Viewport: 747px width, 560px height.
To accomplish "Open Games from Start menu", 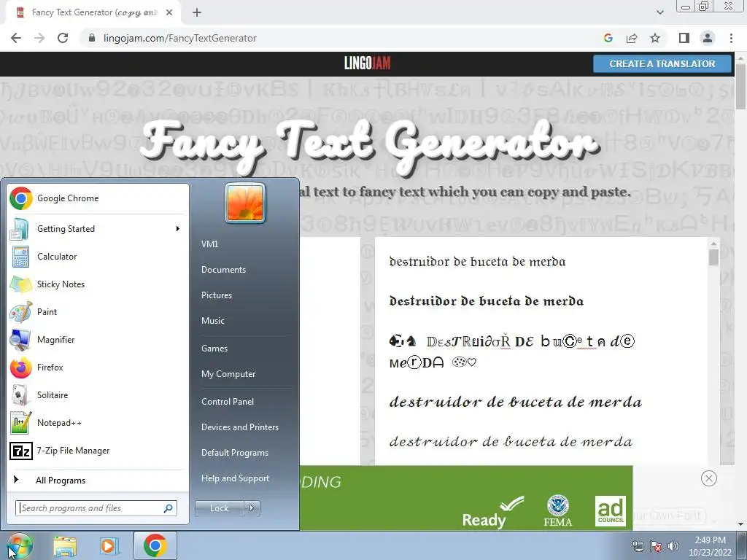I will (214, 348).
